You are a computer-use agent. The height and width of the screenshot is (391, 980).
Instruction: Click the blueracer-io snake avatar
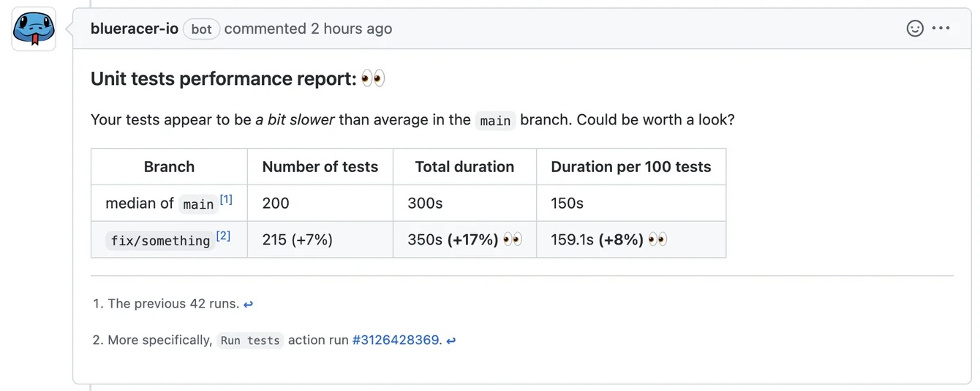(34, 29)
